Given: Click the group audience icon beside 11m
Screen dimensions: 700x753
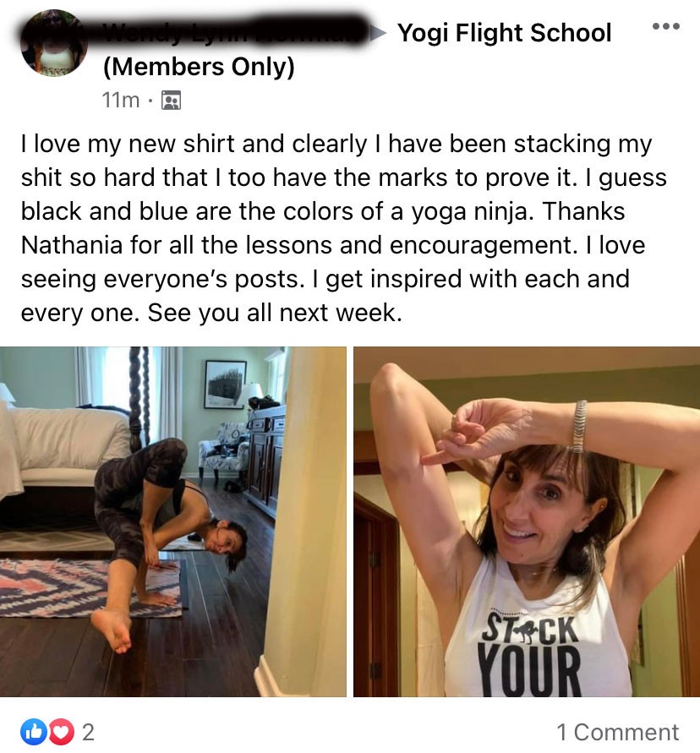Looking at the screenshot, I should pos(171,101).
